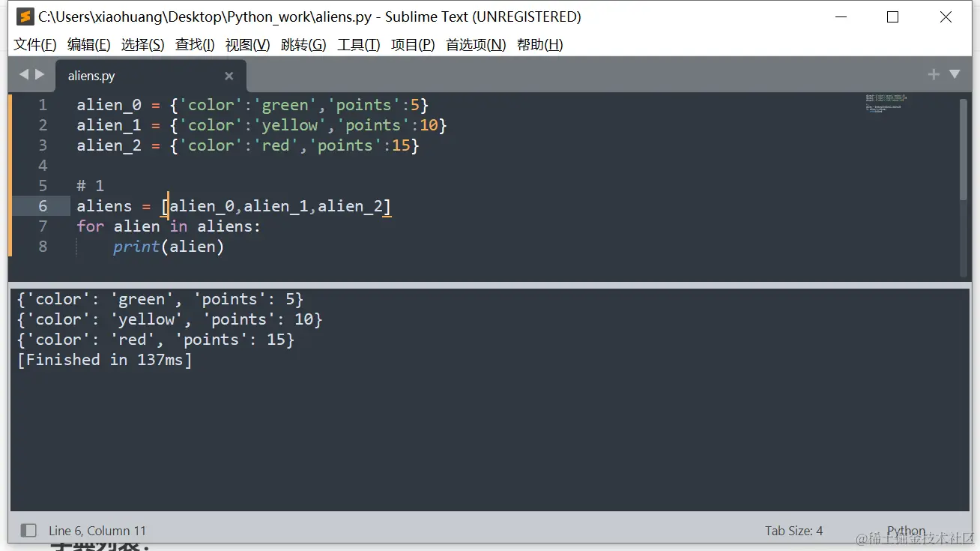Open the 首选项(N) menu
The image size is (980, 551).
(476, 45)
